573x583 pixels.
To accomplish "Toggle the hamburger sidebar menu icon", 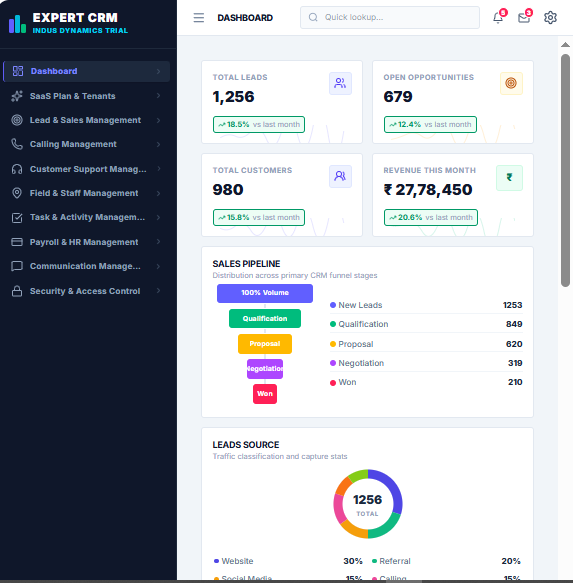I will (x=199, y=17).
